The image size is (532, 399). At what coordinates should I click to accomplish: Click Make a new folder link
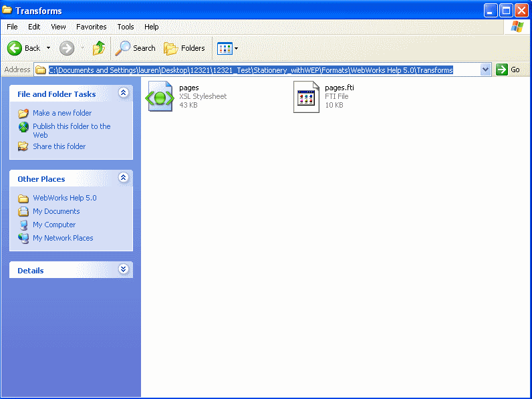pos(62,113)
